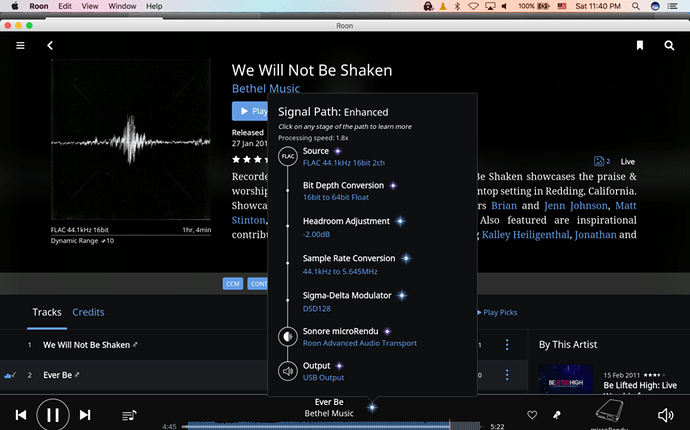Click the star beside Sample Rate Conversion
The width and height of the screenshot is (690, 430).
406,258
